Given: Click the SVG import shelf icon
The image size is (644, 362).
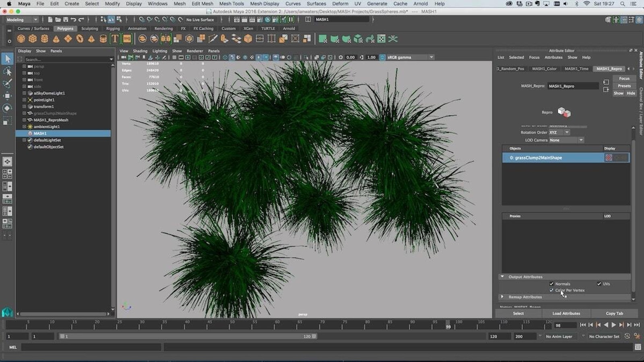Looking at the screenshot, I should (127, 39).
